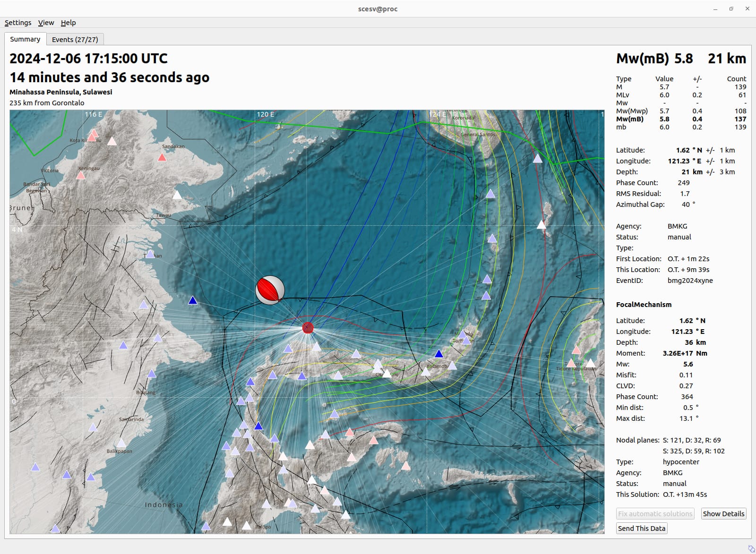Screen dimensions: 756x554
Task: Click the resize grip icon in bottom-right corner
Action: (751, 549)
